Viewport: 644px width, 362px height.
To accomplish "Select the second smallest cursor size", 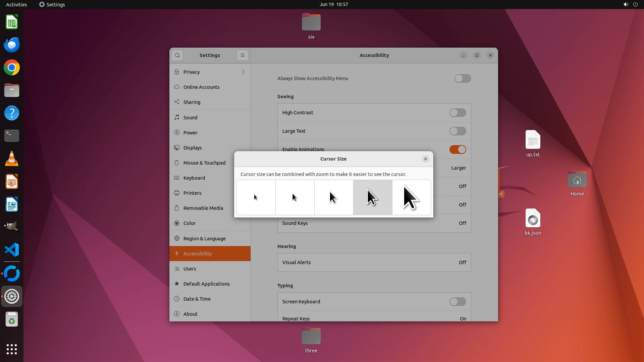I will (295, 197).
